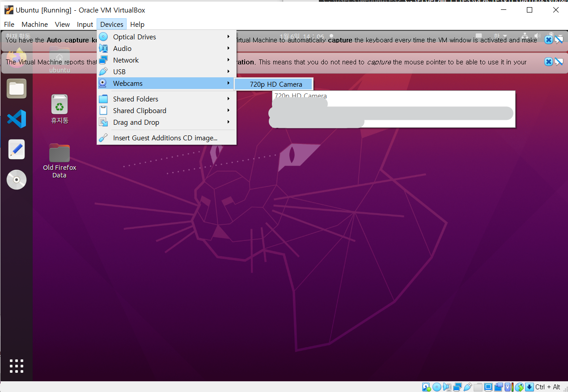Expand the Drag and Drop submenu
Screen dimensions: 568x392
click(x=166, y=122)
